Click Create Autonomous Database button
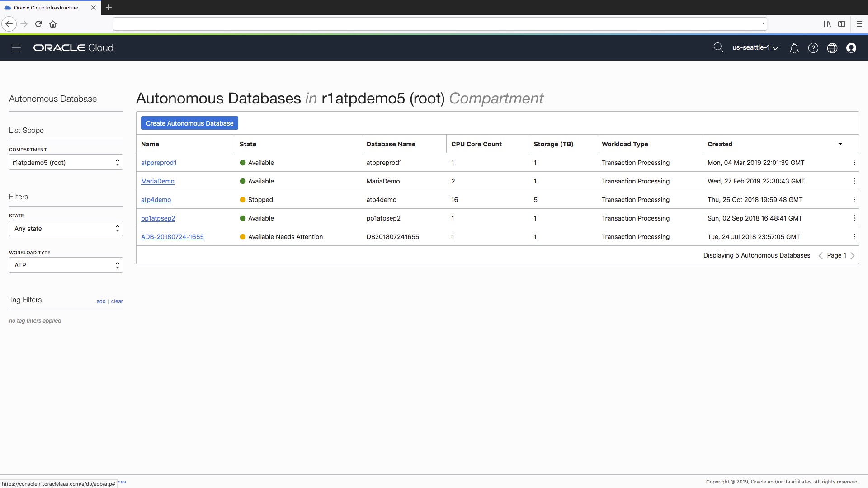Viewport: 868px width, 488px height. [x=189, y=123]
